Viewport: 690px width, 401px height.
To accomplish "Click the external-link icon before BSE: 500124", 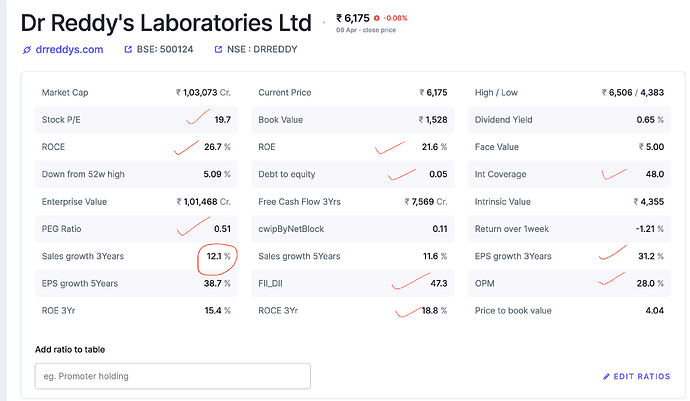I will pos(127,49).
